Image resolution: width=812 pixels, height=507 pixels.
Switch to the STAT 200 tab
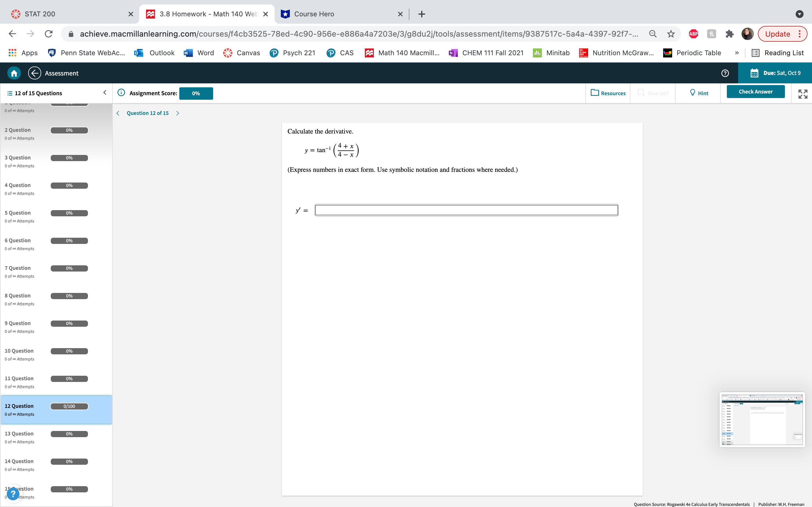point(39,14)
